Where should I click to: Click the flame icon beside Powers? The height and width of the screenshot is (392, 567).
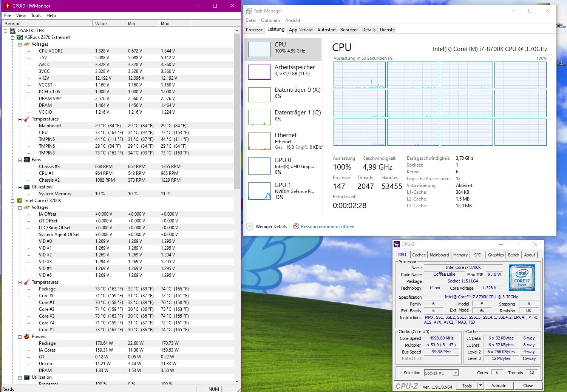[27, 336]
